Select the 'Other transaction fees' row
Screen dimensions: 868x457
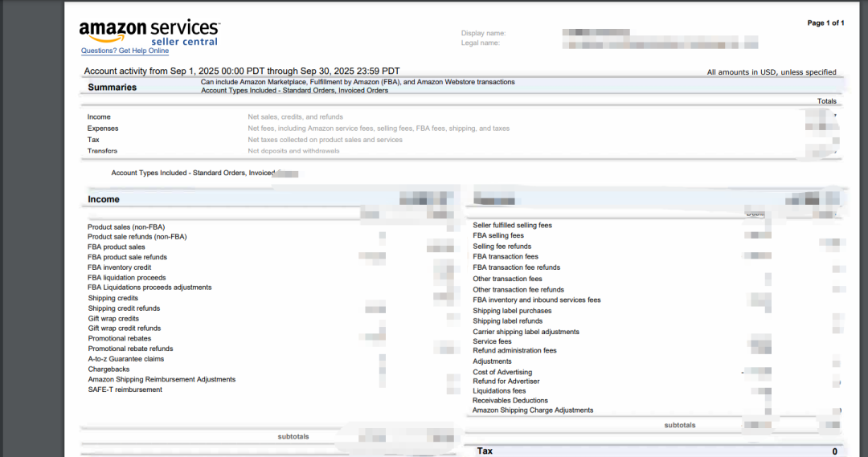coord(508,279)
